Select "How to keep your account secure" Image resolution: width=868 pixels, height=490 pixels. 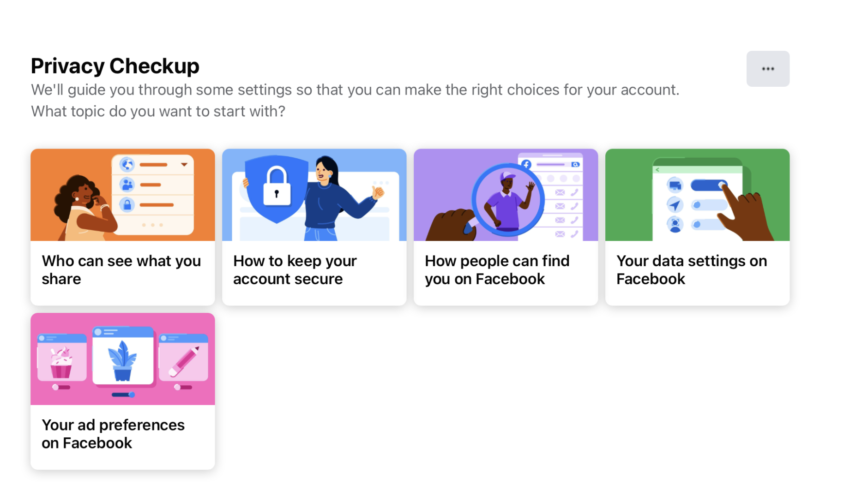(x=314, y=269)
